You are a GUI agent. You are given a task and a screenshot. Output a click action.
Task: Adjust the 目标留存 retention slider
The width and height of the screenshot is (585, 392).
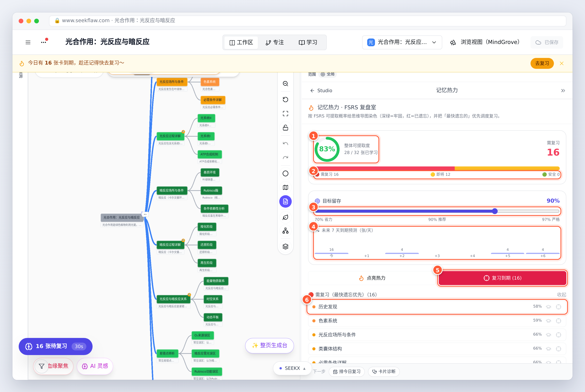click(437, 211)
